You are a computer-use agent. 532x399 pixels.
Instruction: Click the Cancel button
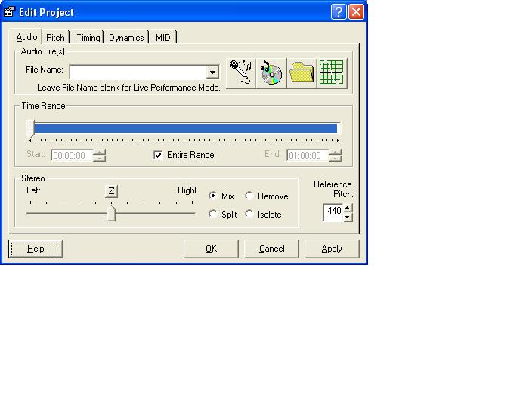(271, 249)
